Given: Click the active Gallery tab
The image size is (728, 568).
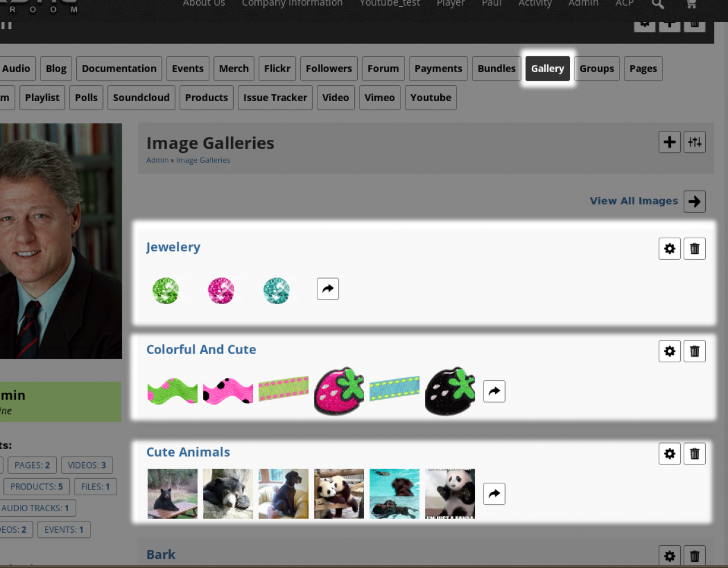Looking at the screenshot, I should (548, 69).
